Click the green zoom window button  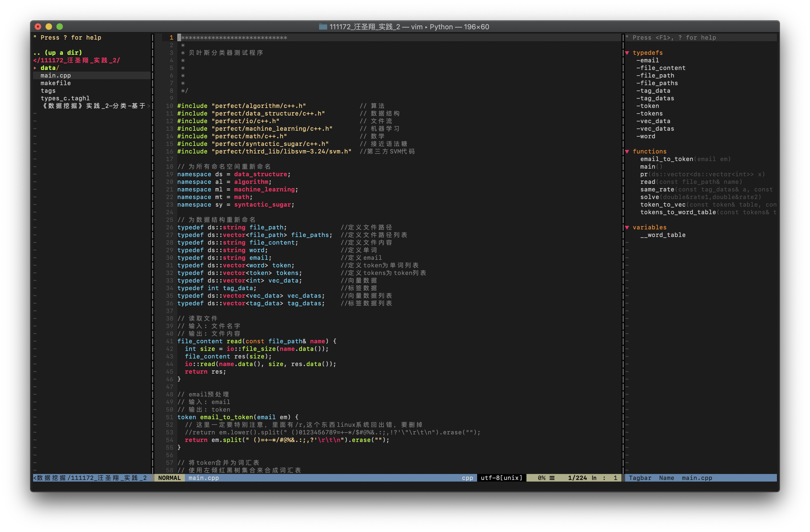tap(60, 27)
